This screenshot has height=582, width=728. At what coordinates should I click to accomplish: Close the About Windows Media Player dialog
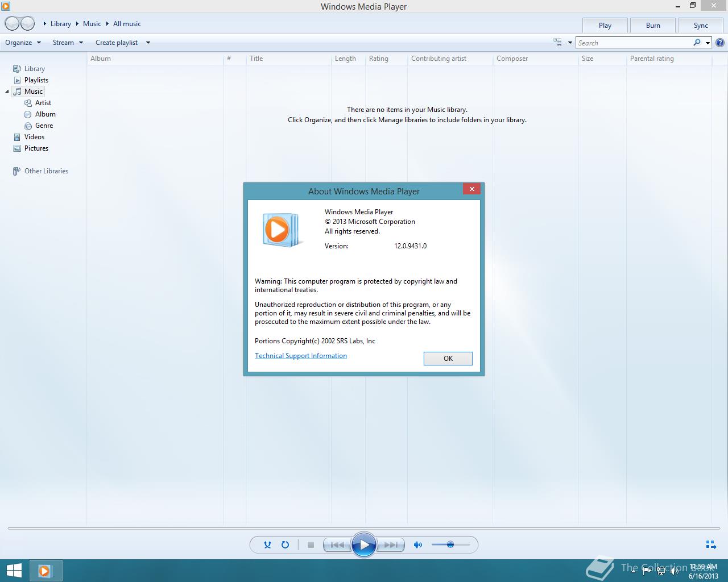(x=471, y=189)
